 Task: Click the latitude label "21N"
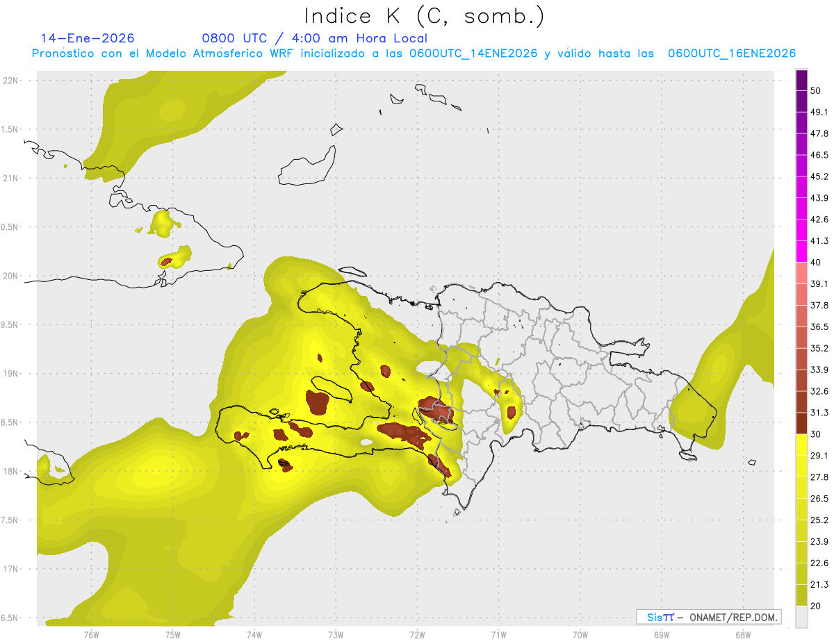pos(12,178)
